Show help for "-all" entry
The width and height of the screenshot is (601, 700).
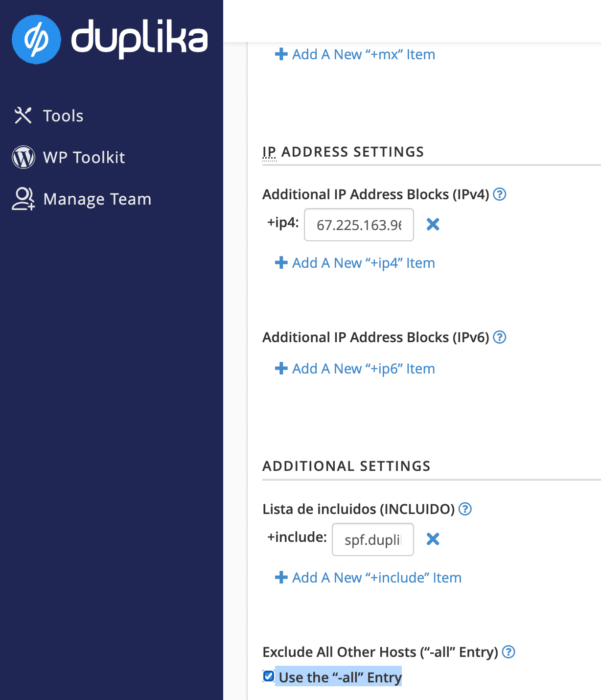(x=509, y=652)
